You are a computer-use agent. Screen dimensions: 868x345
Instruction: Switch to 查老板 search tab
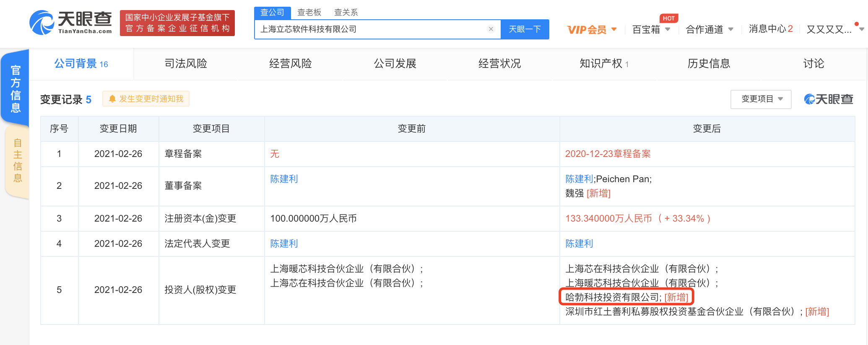[x=309, y=12]
